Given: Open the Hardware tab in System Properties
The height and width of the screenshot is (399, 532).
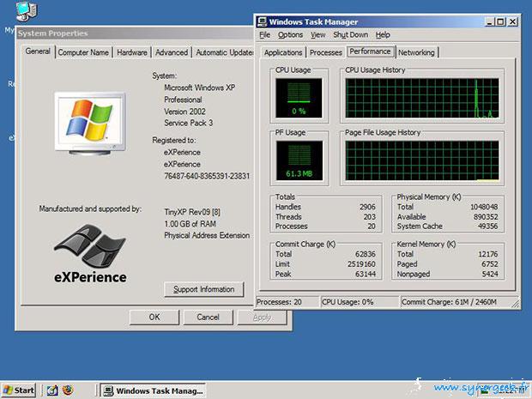Looking at the screenshot, I should point(132,52).
